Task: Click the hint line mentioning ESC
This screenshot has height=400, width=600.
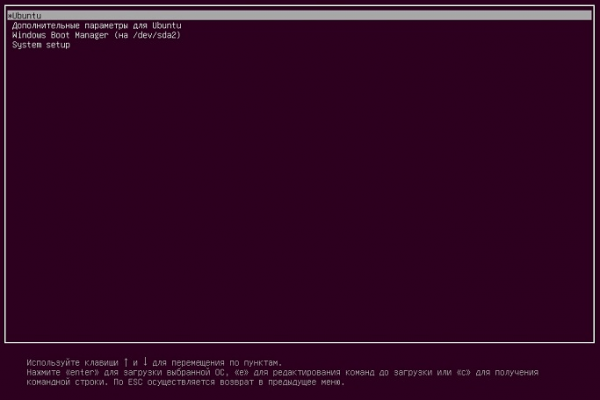Action: pyautogui.click(x=186, y=382)
